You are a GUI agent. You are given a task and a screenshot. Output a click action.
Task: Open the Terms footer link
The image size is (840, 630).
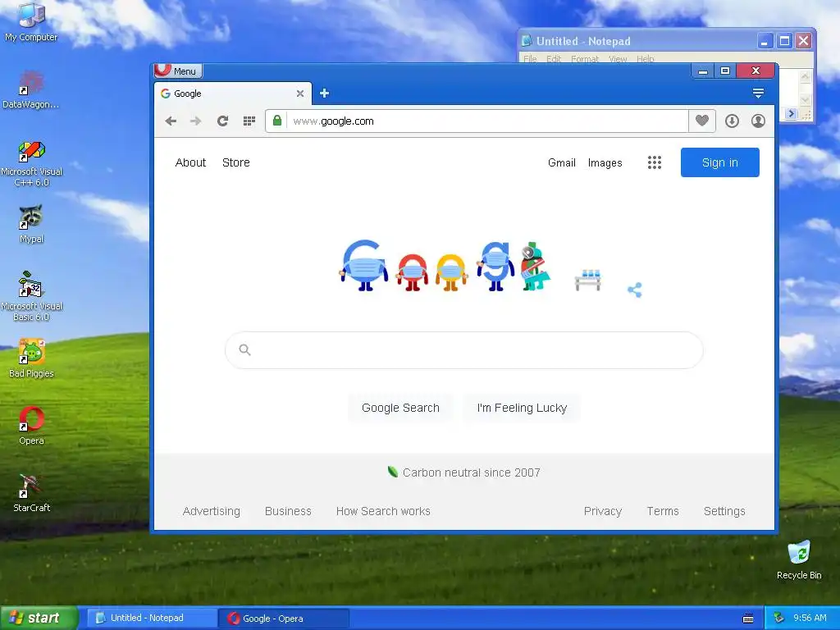pos(663,511)
